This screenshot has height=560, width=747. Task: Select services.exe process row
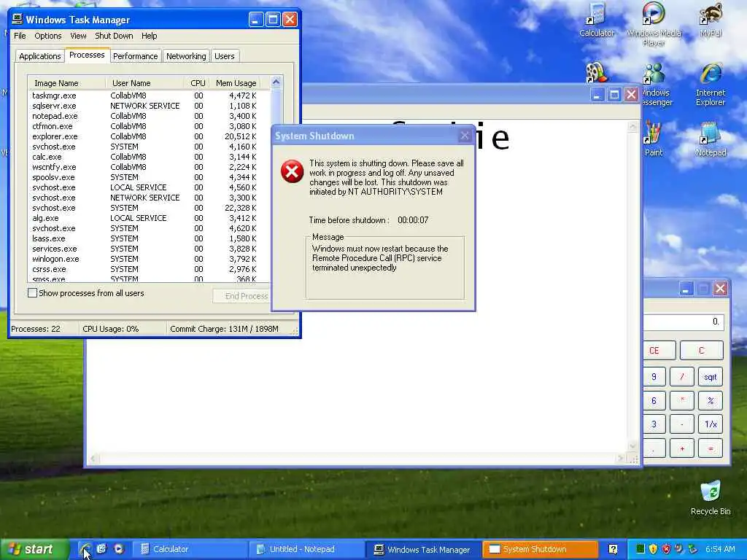(149, 249)
